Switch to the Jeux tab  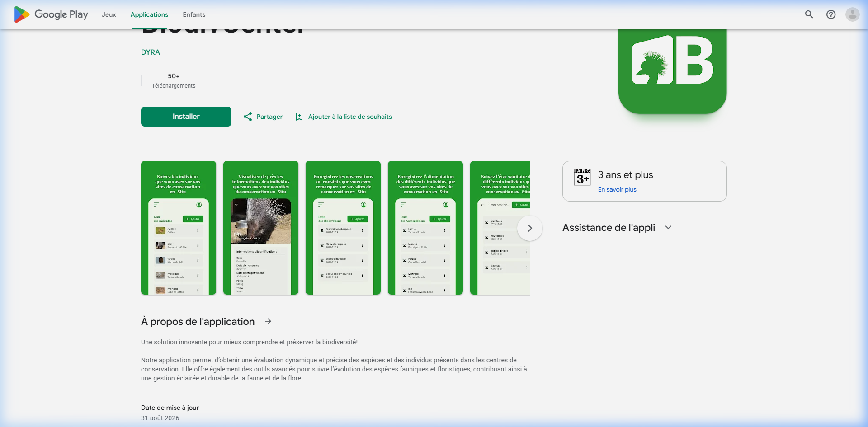point(109,14)
